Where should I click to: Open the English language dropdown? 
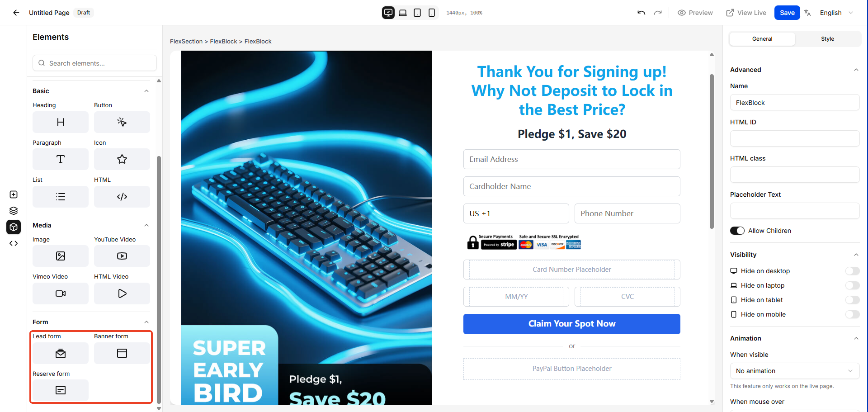tap(836, 13)
